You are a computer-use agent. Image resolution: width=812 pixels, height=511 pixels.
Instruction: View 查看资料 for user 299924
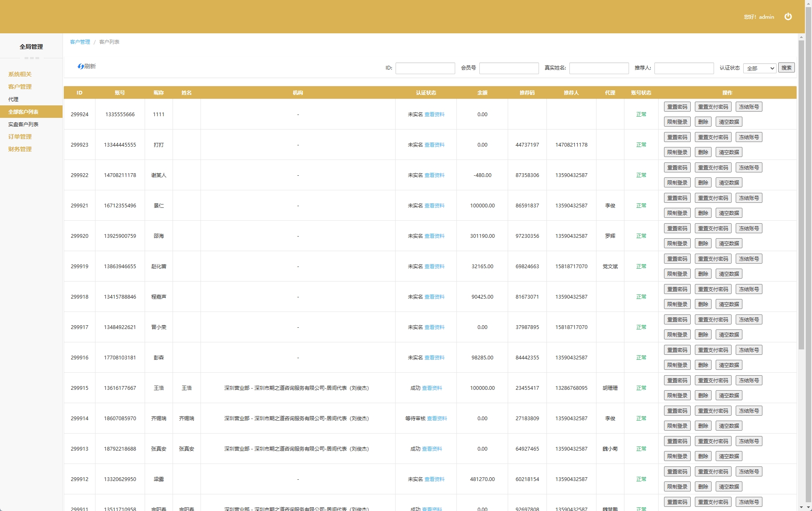(434, 115)
